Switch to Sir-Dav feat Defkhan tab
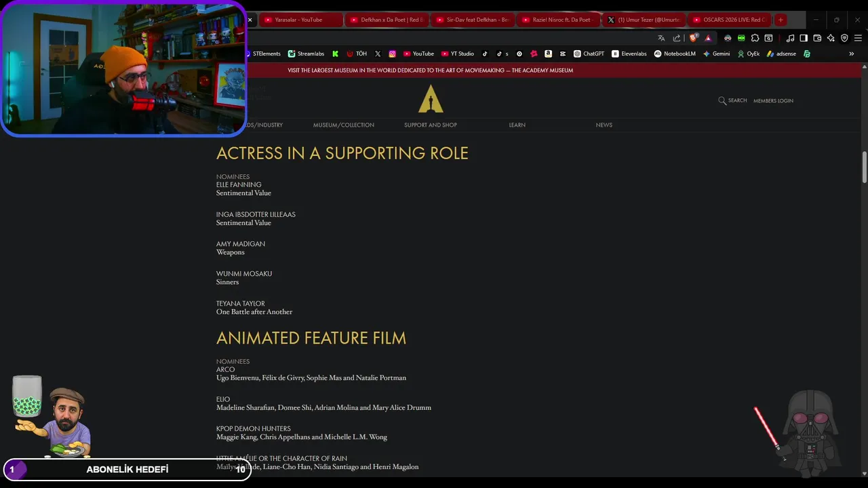Screen dimensions: 868x488 (x=473, y=20)
